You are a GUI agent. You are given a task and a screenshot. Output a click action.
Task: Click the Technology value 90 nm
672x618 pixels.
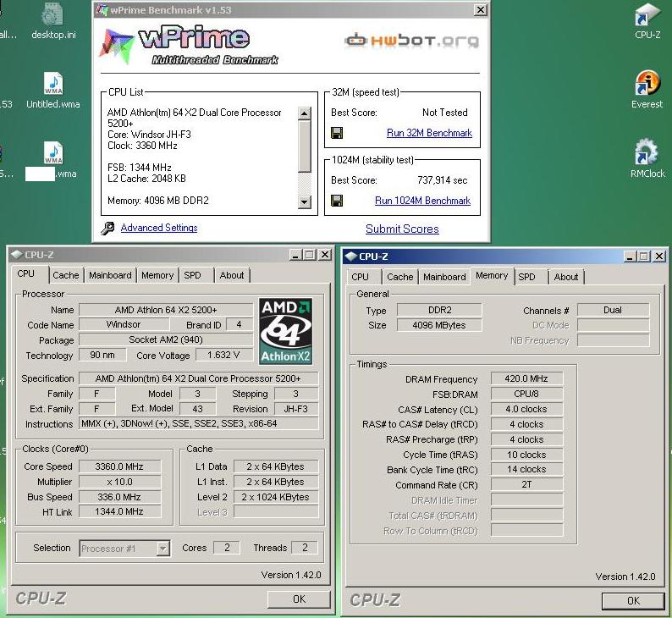102,355
